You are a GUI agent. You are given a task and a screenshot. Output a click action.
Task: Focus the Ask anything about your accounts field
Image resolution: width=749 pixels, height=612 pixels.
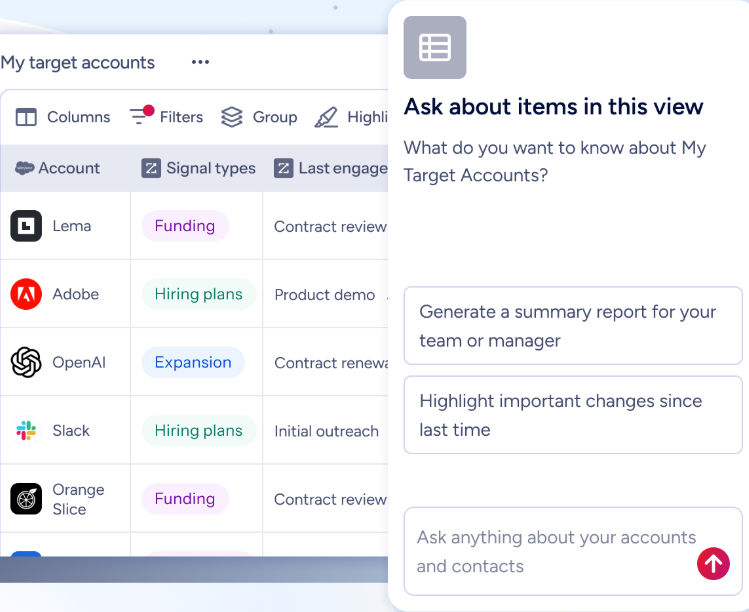573,551
